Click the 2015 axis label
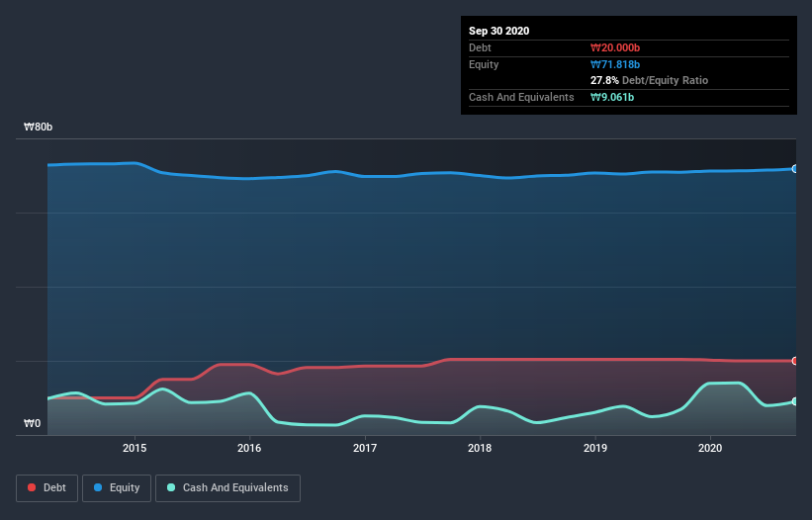Viewport: 812px width, 520px height. pos(135,448)
